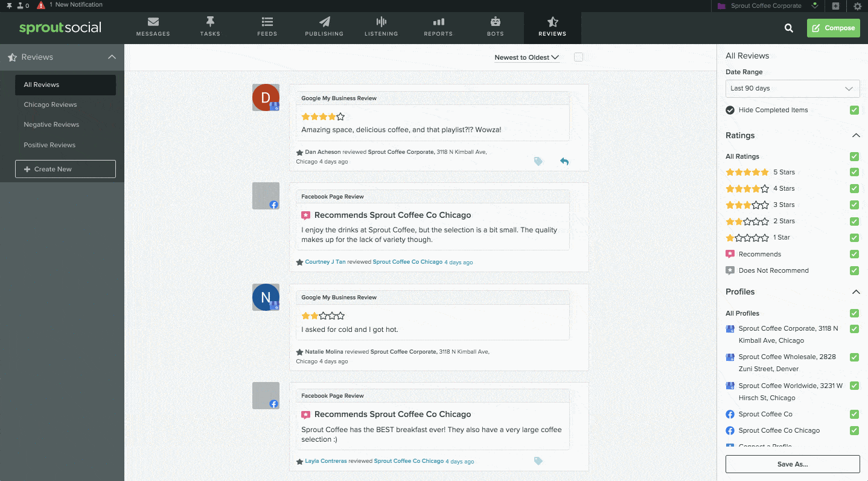The image size is (868, 481).
Task: Open the Newest to Oldest sort dropdown
Action: tap(526, 57)
